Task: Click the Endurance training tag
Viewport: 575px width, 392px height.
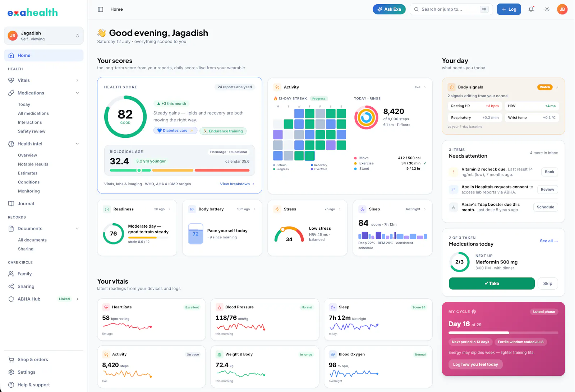Action: pyautogui.click(x=223, y=131)
